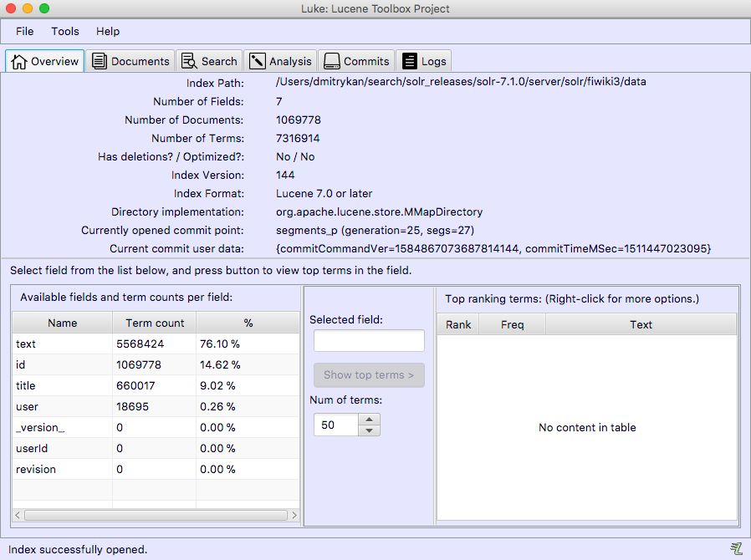Screen dimensions: 751x560
Task: Increase Num of terms with up arrow
Action: click(x=370, y=420)
